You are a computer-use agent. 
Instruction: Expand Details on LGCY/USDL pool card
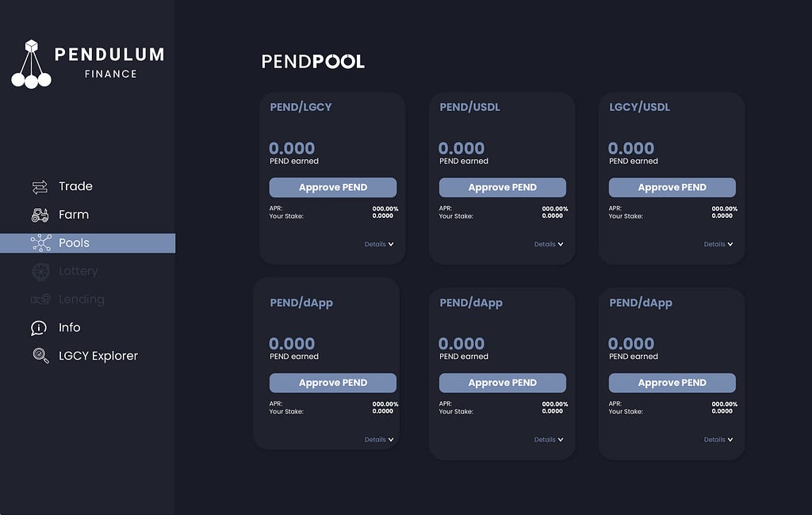click(718, 244)
